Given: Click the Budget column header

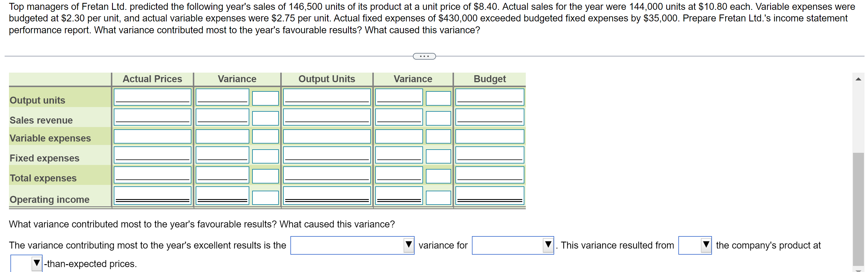Looking at the screenshot, I should (x=489, y=79).
